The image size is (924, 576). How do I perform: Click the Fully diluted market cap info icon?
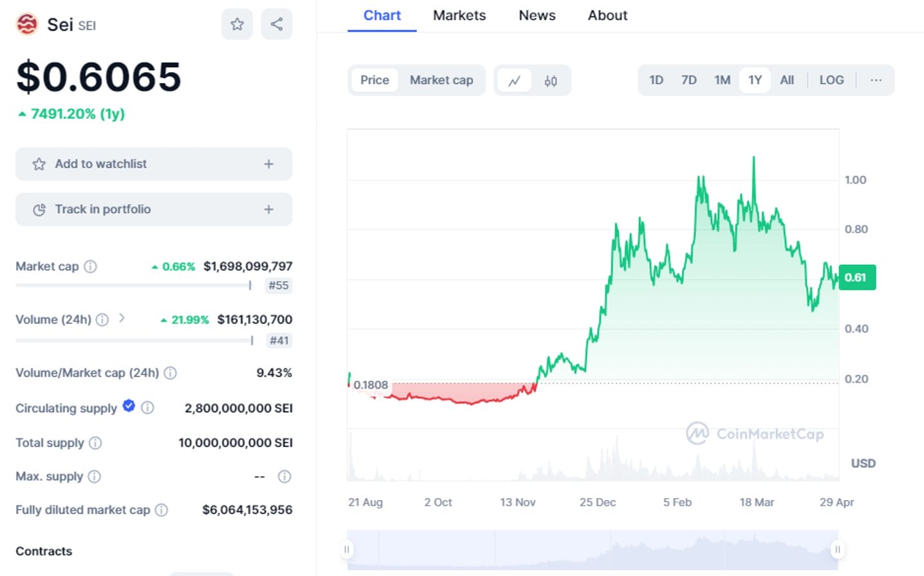pyautogui.click(x=162, y=510)
